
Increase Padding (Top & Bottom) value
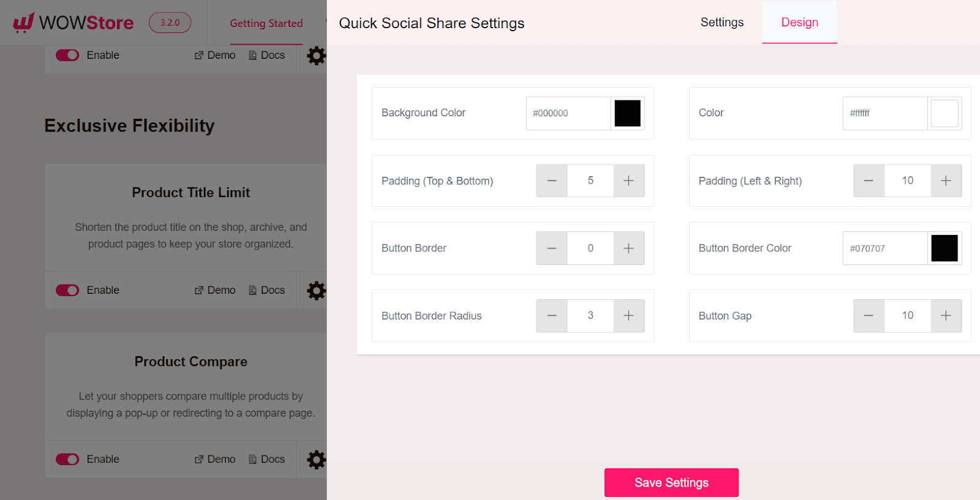pos(628,181)
